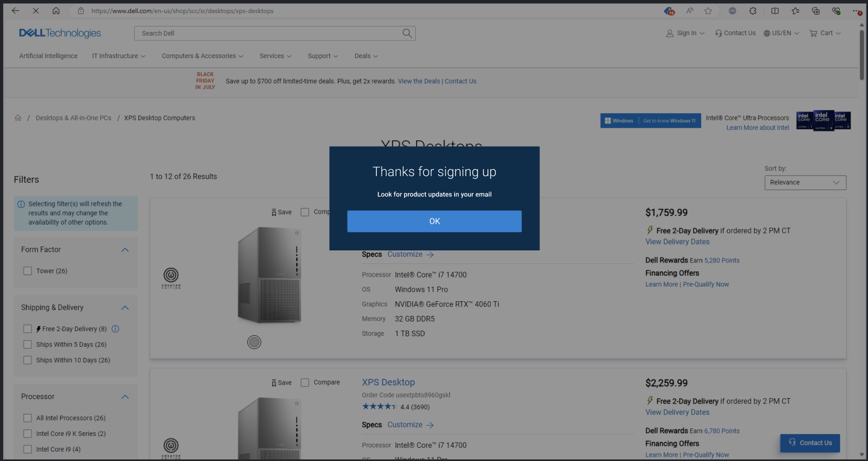868x461 pixels.
Task: Check Intel Core i9 (4) filter
Action: pyautogui.click(x=28, y=449)
